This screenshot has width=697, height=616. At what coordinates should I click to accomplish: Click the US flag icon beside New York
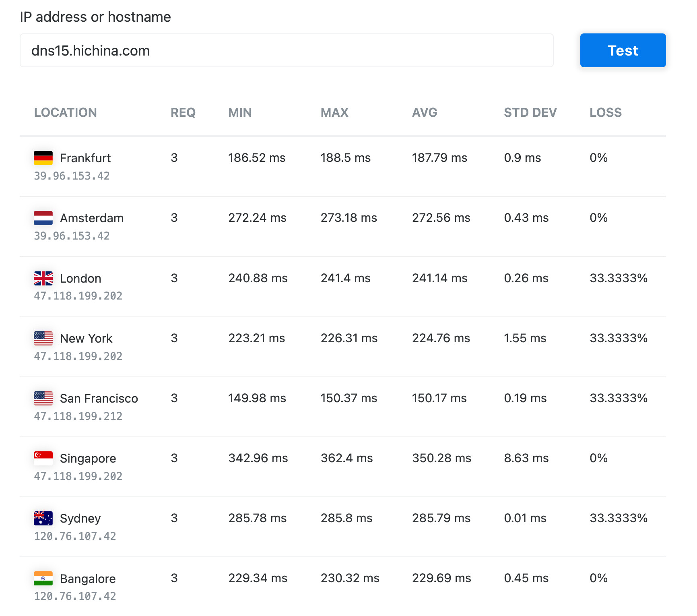click(x=43, y=338)
